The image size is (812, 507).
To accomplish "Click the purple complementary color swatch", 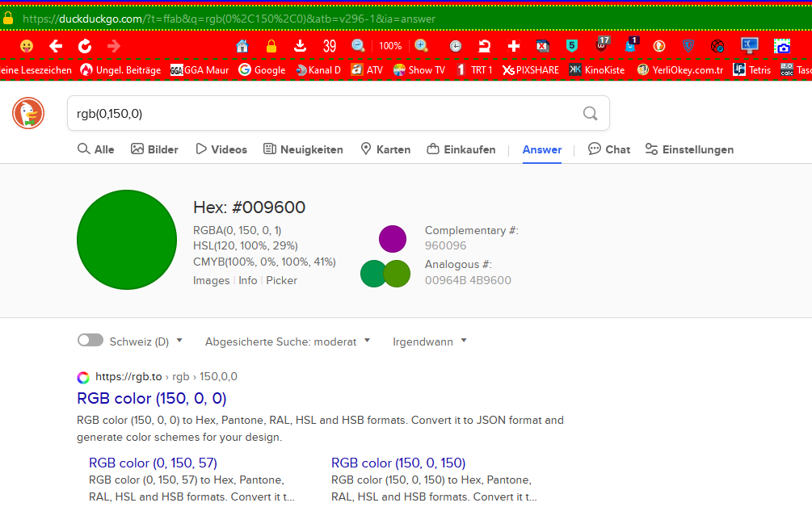I will pyautogui.click(x=393, y=239).
